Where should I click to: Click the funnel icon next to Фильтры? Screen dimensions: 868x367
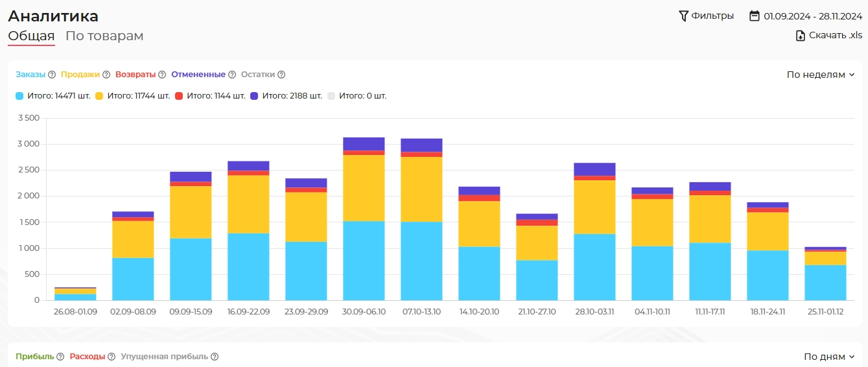point(683,16)
